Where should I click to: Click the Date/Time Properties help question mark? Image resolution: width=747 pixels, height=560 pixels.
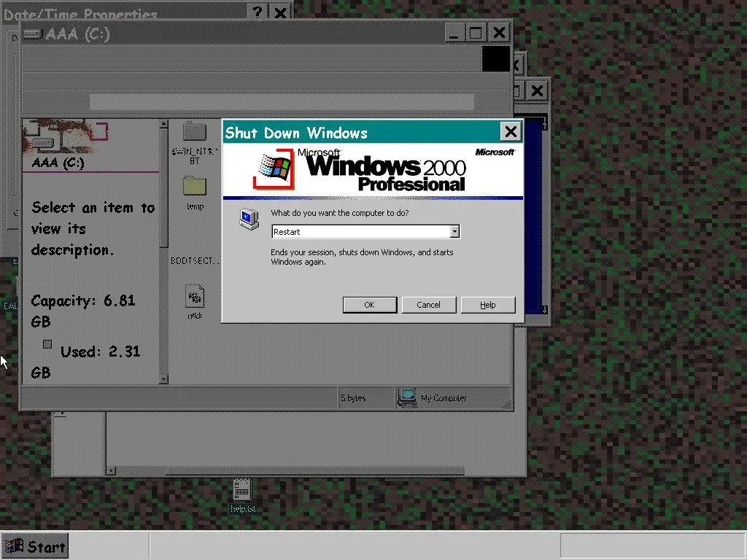258,12
